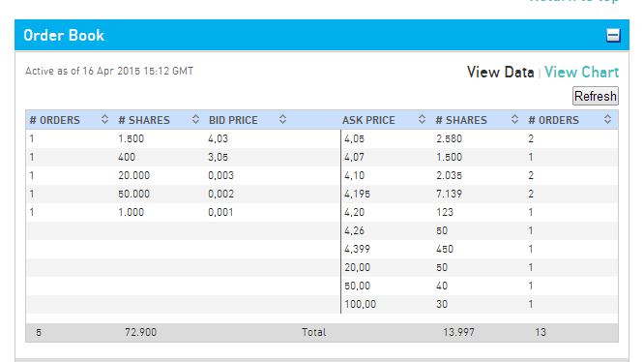Sort by ASK PRICE column arrows
This screenshot has width=644, height=362.
coord(422,120)
